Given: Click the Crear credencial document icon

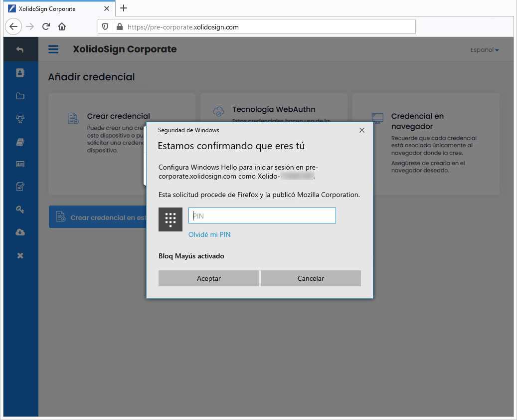Looking at the screenshot, I should 73,118.
